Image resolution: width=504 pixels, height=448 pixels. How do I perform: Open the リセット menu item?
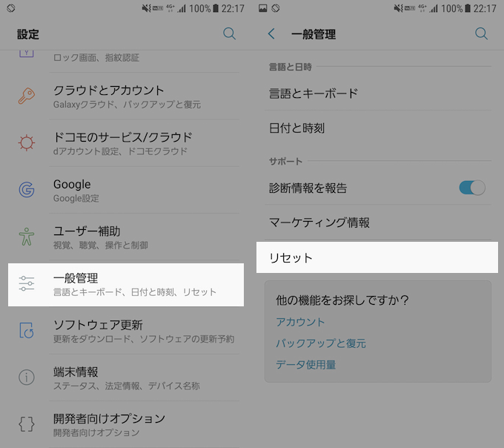click(x=377, y=258)
